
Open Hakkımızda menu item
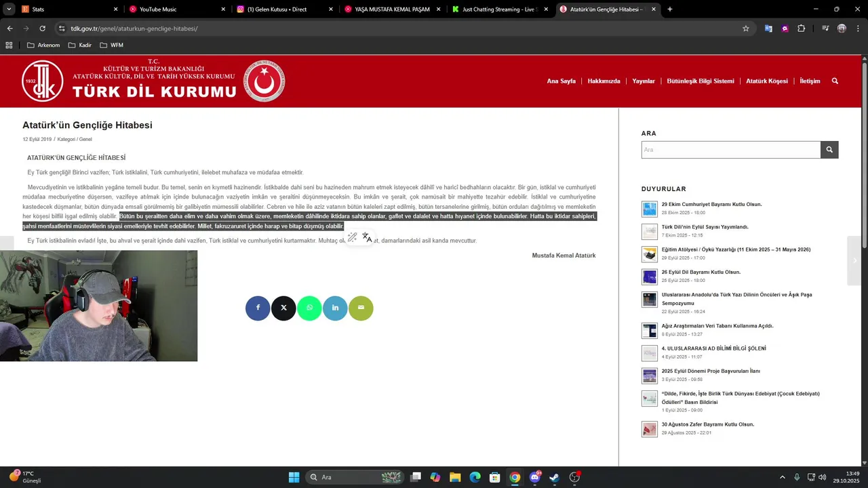604,81
